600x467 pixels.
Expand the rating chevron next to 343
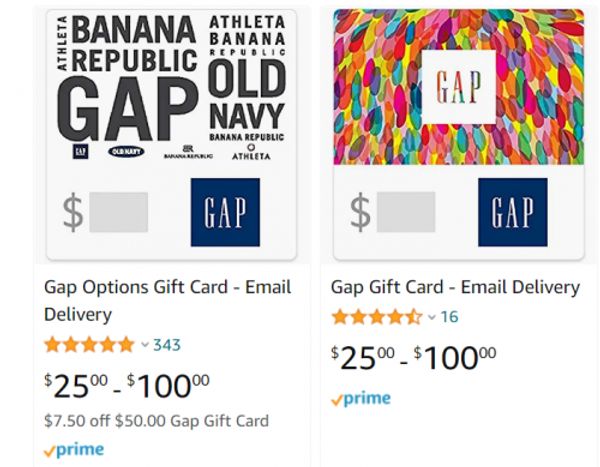tap(145, 345)
